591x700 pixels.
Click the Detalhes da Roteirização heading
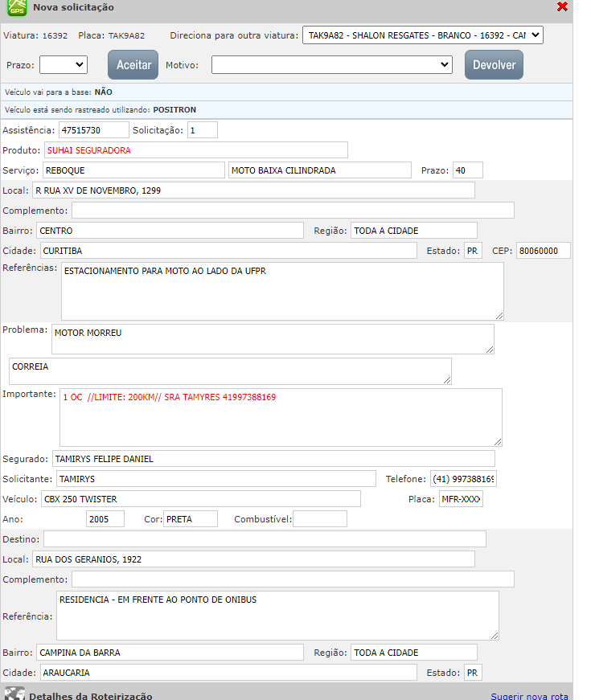91,696
